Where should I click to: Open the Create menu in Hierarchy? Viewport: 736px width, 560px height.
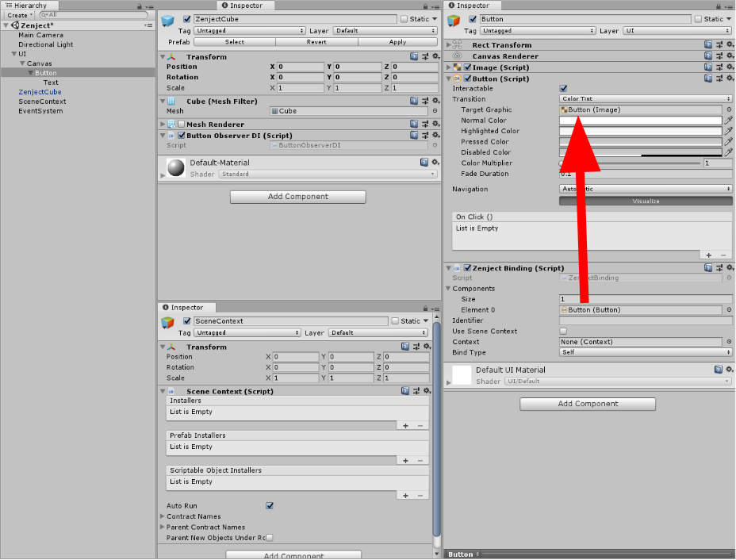[x=19, y=15]
